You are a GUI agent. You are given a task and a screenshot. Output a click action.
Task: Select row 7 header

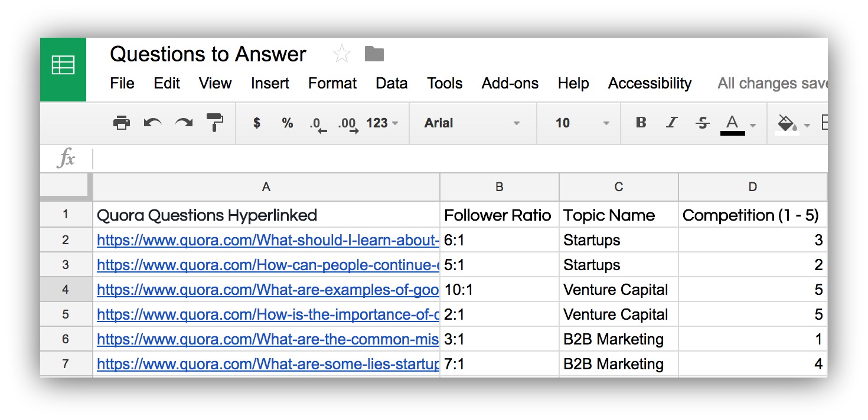[x=66, y=364]
